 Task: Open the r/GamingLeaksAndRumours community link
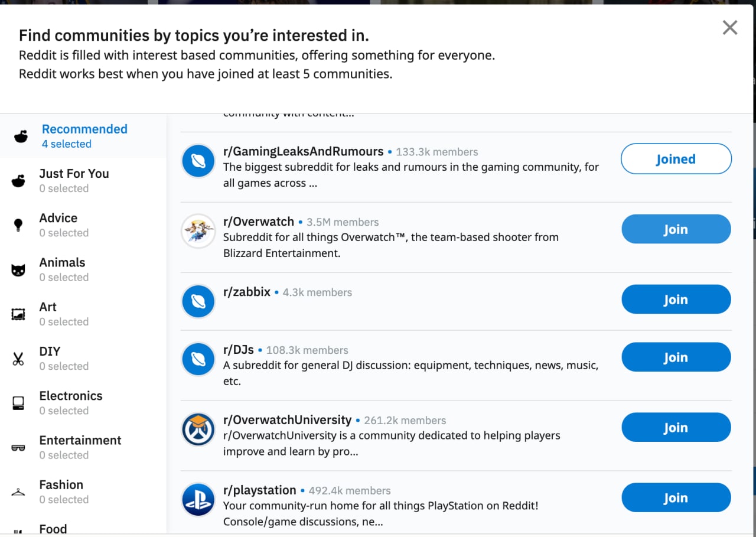pos(303,152)
